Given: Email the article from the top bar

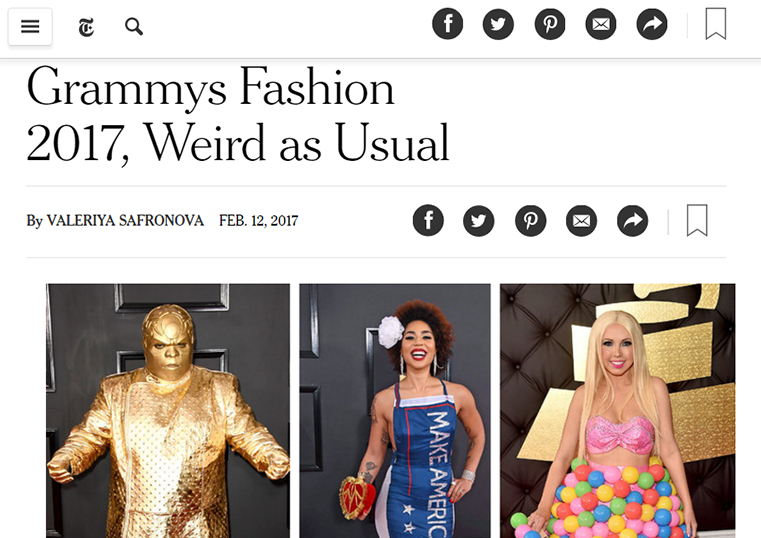Looking at the screenshot, I should [601, 24].
